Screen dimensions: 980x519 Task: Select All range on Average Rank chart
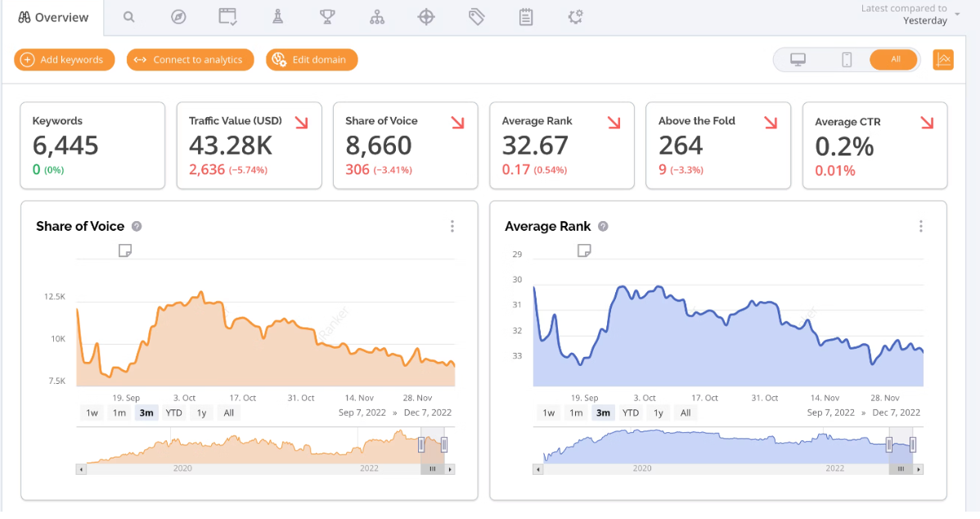pyautogui.click(x=686, y=413)
